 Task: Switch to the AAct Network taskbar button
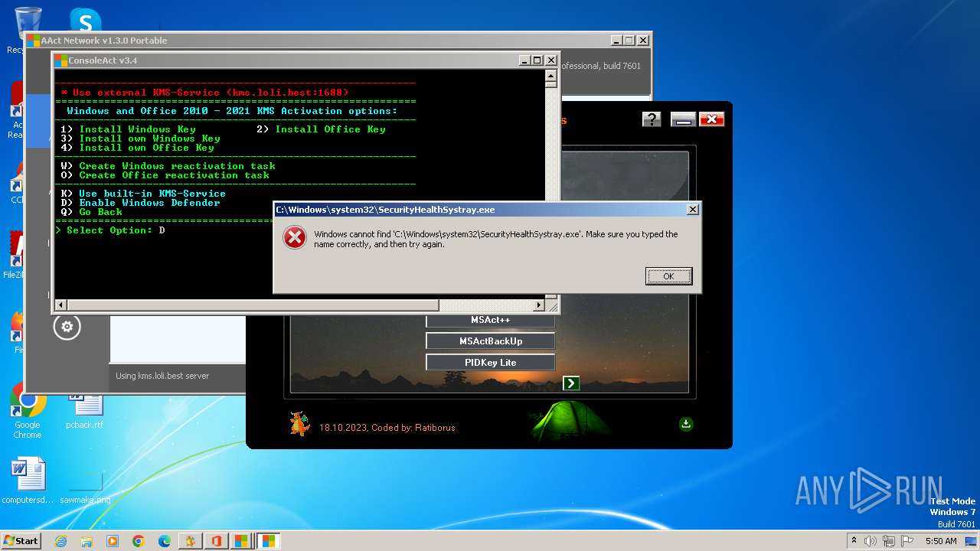click(x=241, y=541)
